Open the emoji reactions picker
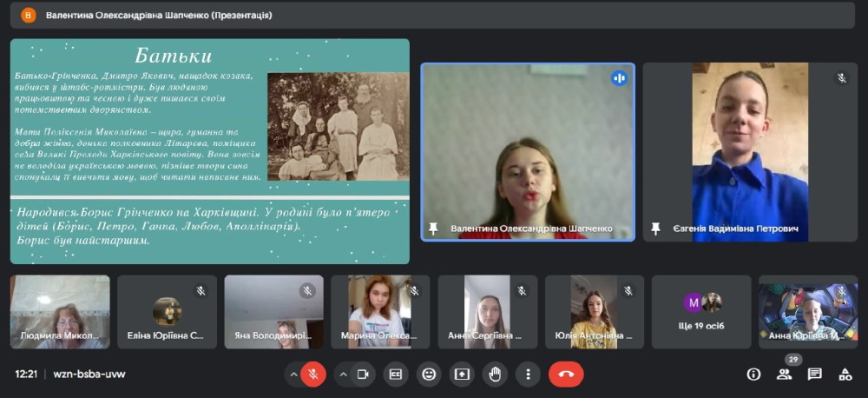The image size is (868, 398). (429, 374)
